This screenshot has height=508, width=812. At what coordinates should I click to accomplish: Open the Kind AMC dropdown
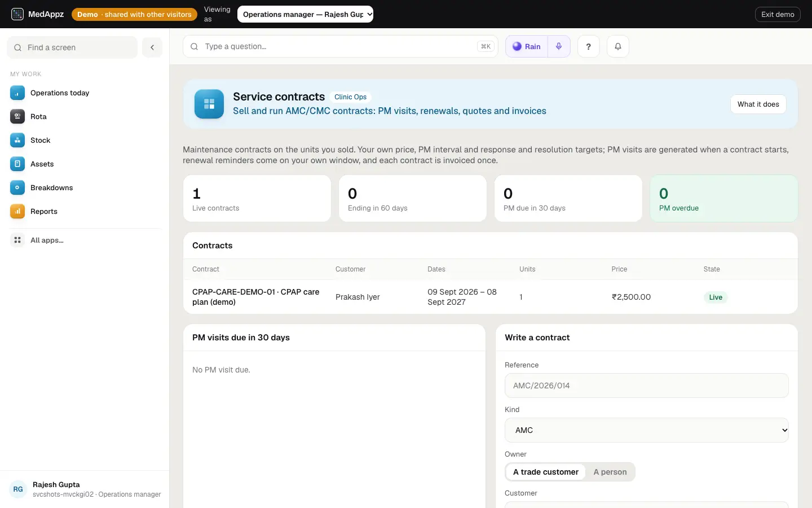pos(646,430)
